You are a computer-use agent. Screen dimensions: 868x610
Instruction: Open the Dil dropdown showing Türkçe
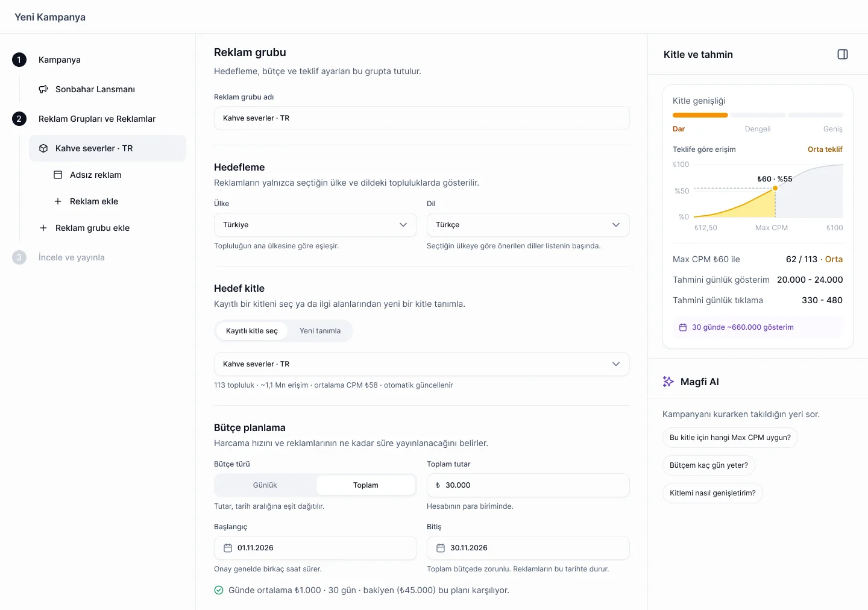pos(528,225)
